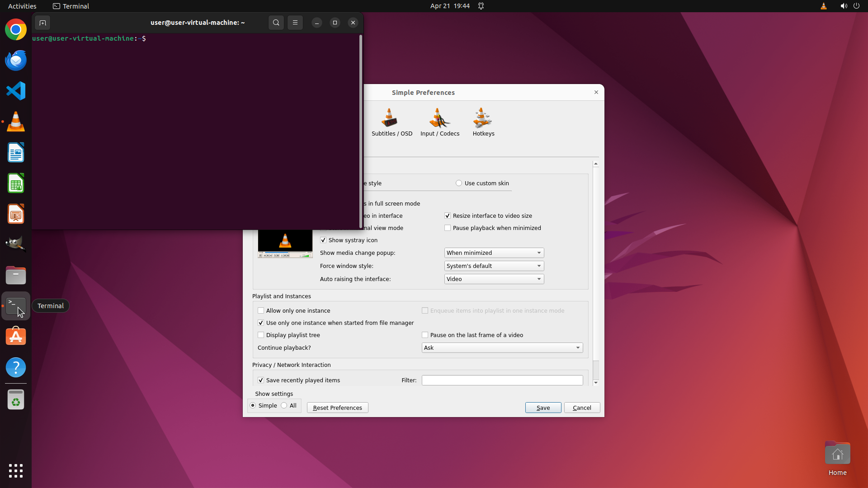Open the Activities overview

click(x=22, y=6)
